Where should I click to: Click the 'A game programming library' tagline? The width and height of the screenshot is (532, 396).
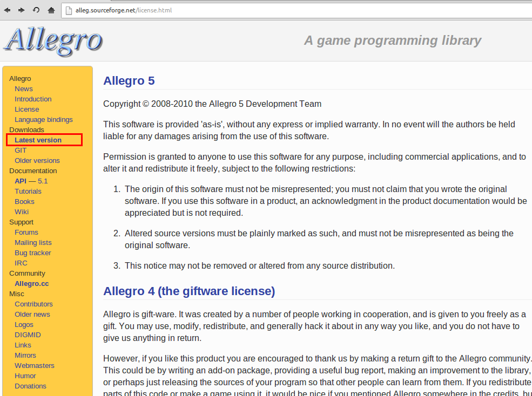[x=393, y=40]
